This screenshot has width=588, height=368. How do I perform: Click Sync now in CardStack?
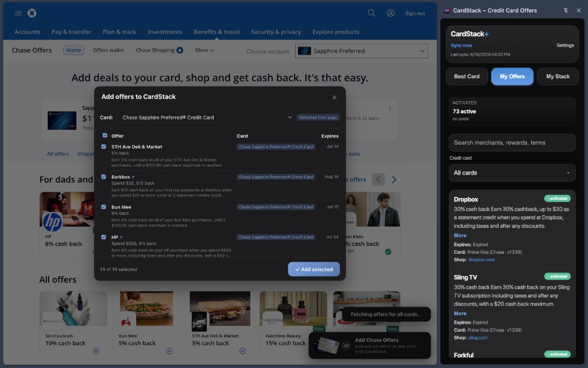click(461, 45)
